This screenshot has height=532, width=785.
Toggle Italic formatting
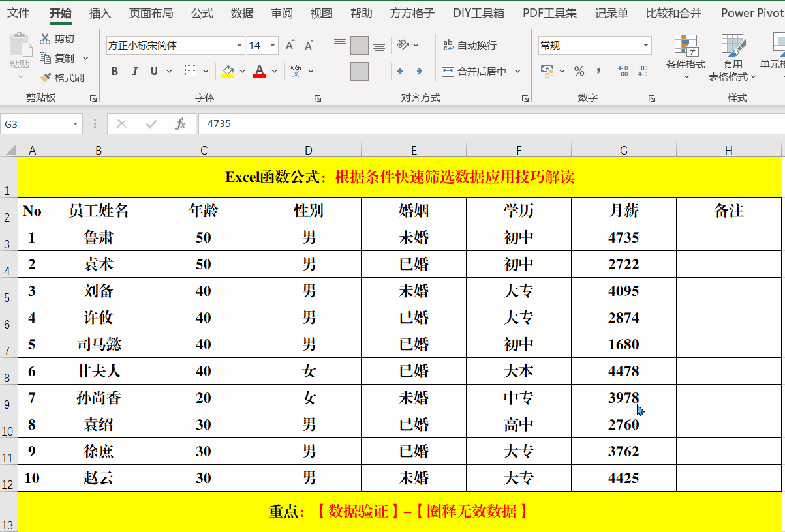click(x=135, y=71)
